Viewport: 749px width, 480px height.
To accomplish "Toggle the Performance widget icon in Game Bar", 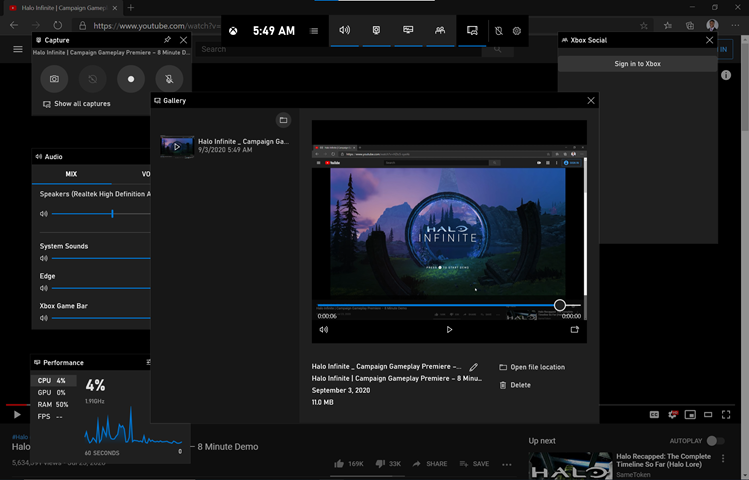I will pyautogui.click(x=408, y=31).
